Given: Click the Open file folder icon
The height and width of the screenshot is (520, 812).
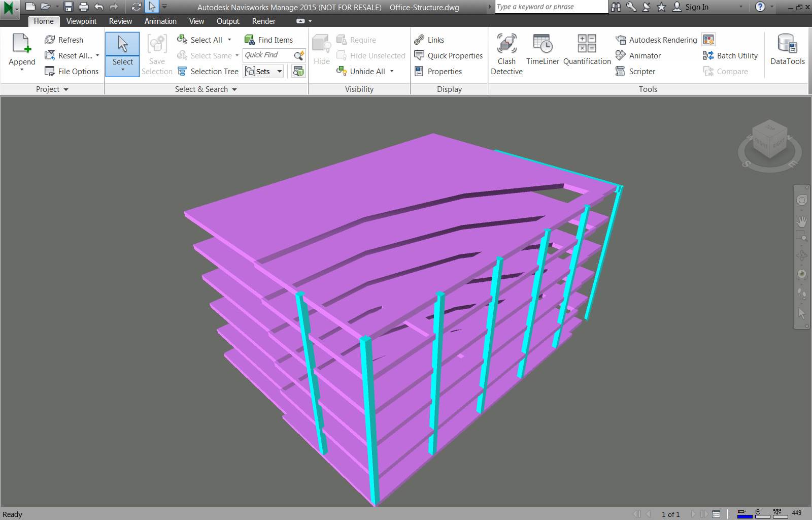Looking at the screenshot, I should [x=46, y=7].
